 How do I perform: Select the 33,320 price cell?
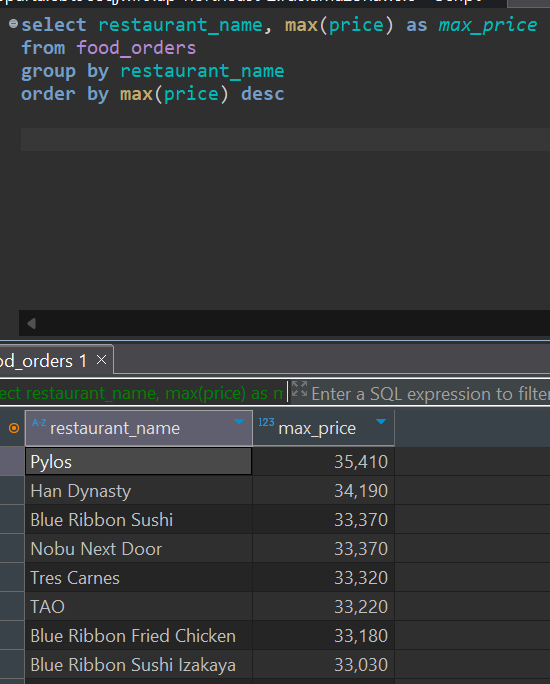(x=324, y=578)
